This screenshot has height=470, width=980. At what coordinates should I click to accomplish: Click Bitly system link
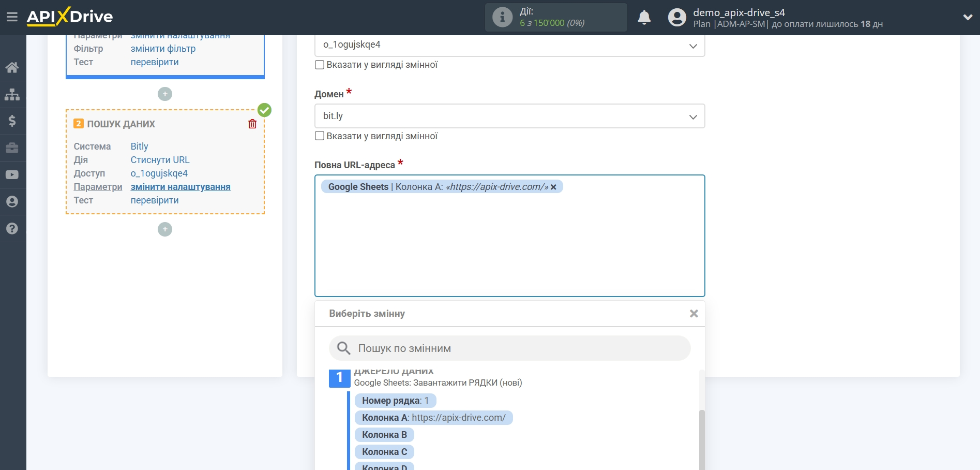[139, 146]
